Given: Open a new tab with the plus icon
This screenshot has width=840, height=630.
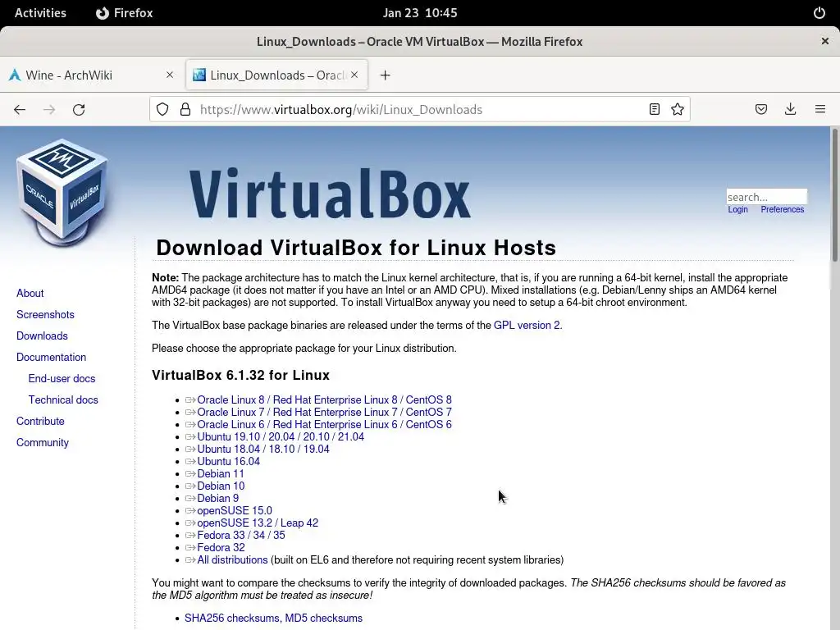Looking at the screenshot, I should pyautogui.click(x=386, y=75).
